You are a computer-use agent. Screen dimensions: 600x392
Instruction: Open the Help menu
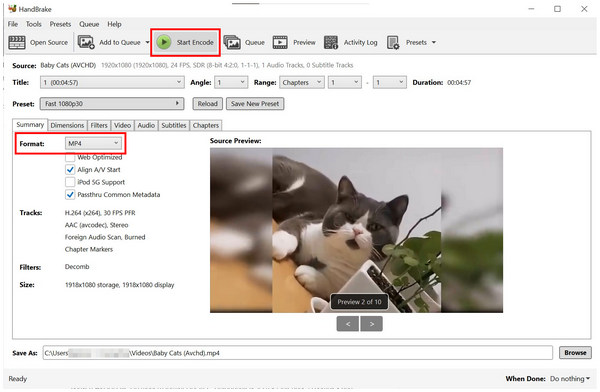[114, 24]
